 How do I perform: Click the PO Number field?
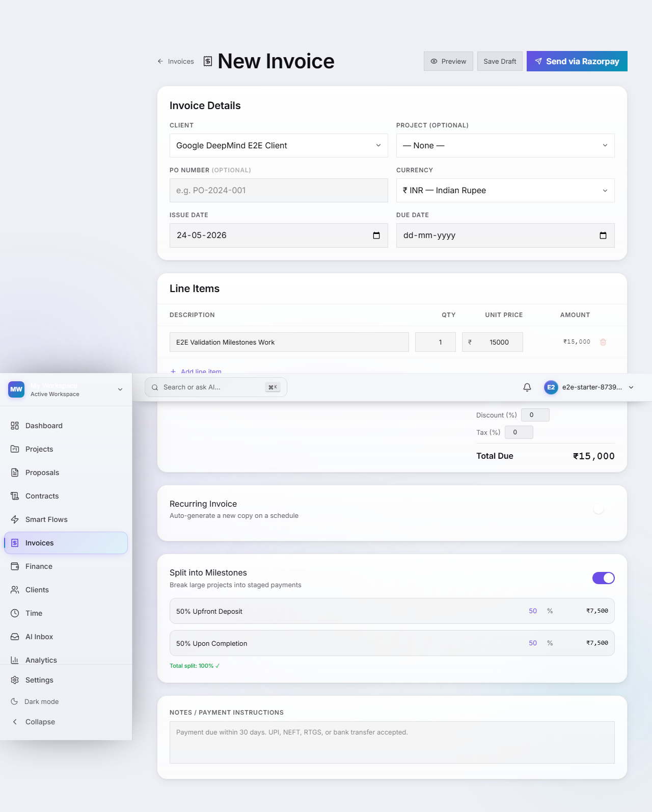coord(279,191)
